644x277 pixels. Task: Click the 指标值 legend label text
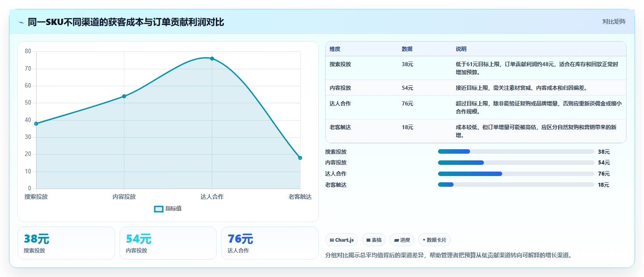173,209
